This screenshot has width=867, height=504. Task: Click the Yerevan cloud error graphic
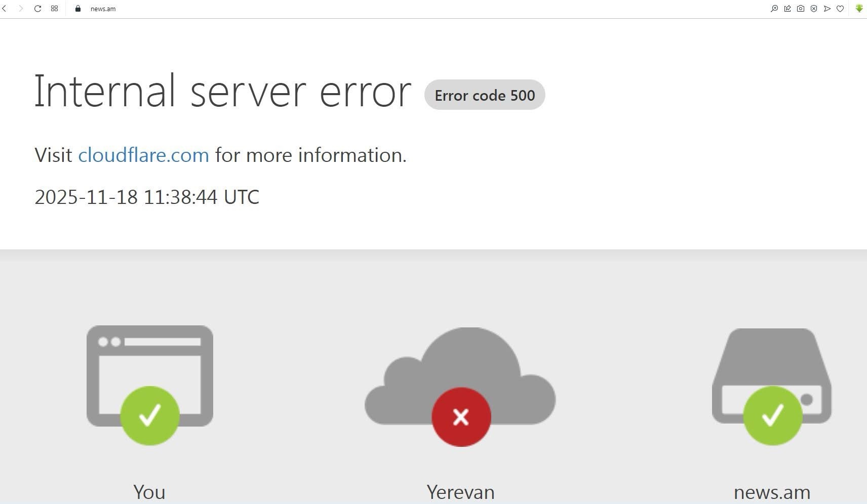(x=460, y=387)
